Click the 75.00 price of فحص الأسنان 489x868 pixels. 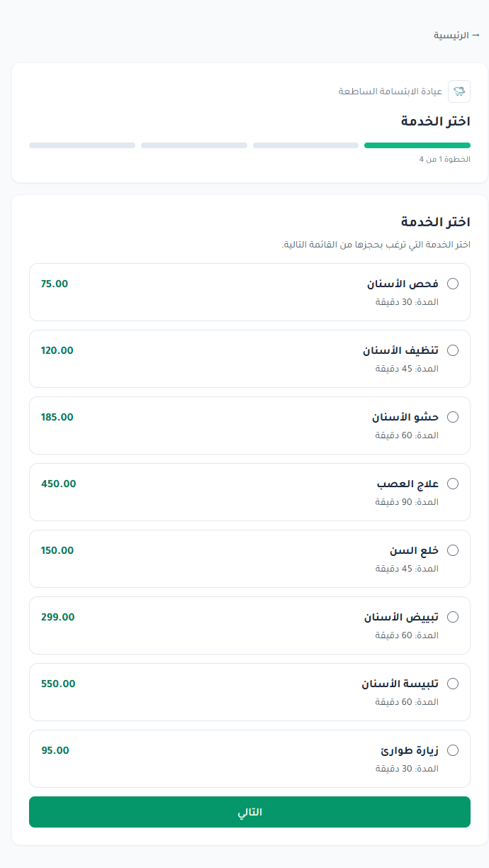[x=55, y=284]
